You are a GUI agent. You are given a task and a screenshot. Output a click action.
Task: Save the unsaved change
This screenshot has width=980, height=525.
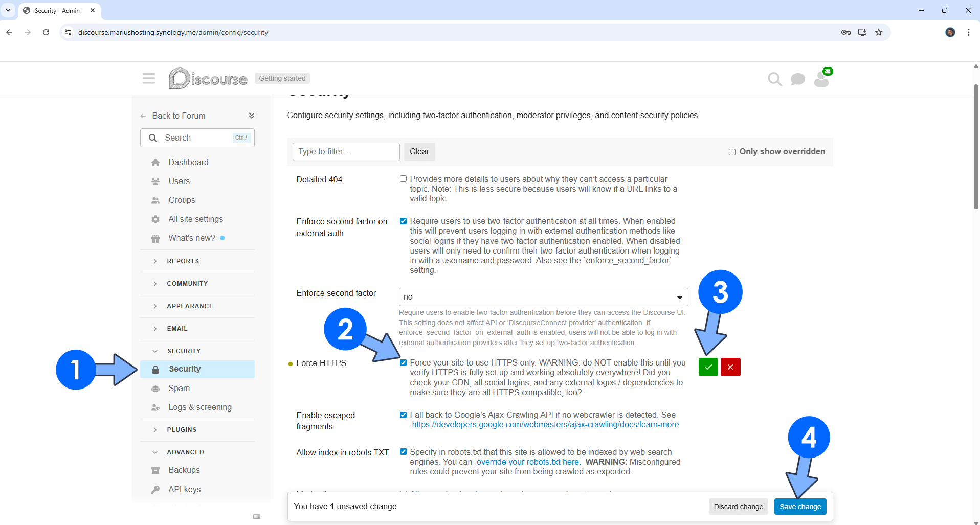click(x=800, y=507)
